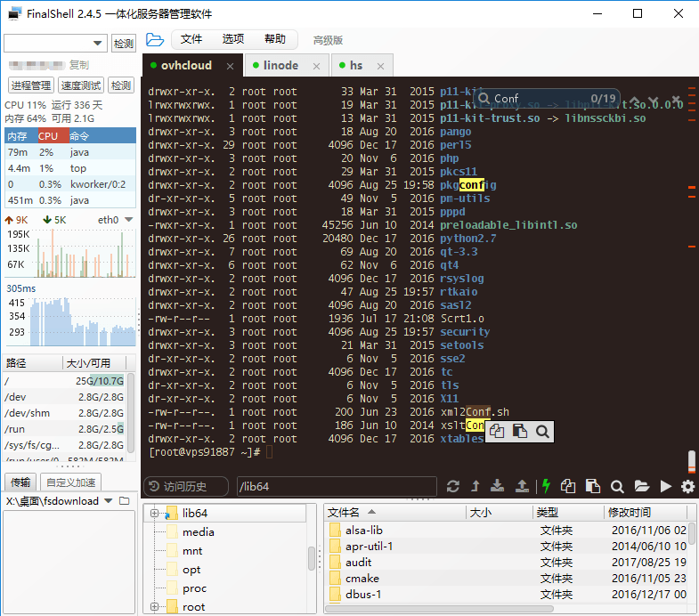Jump to next search match arrow

(653, 99)
